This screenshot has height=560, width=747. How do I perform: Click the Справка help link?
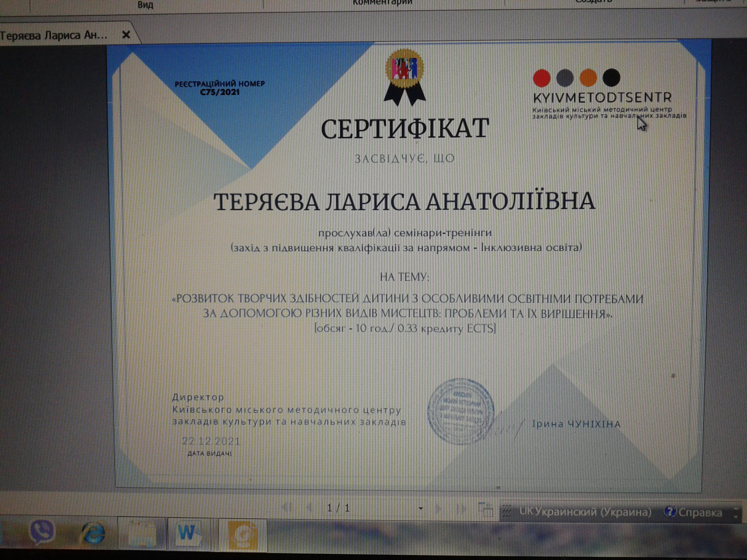coord(700,512)
